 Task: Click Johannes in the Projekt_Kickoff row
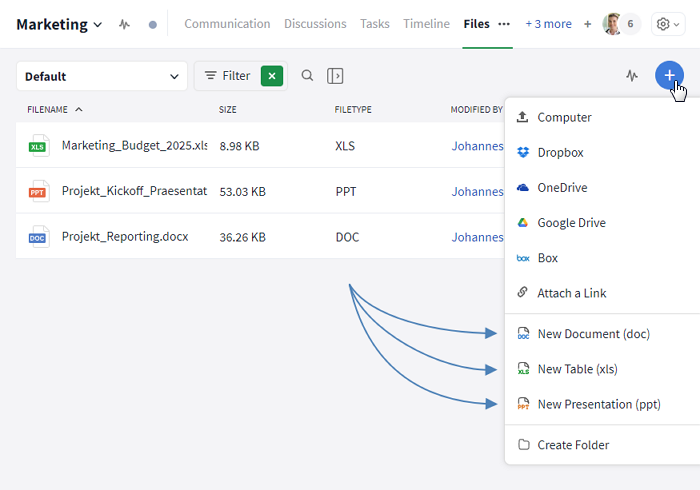(477, 191)
